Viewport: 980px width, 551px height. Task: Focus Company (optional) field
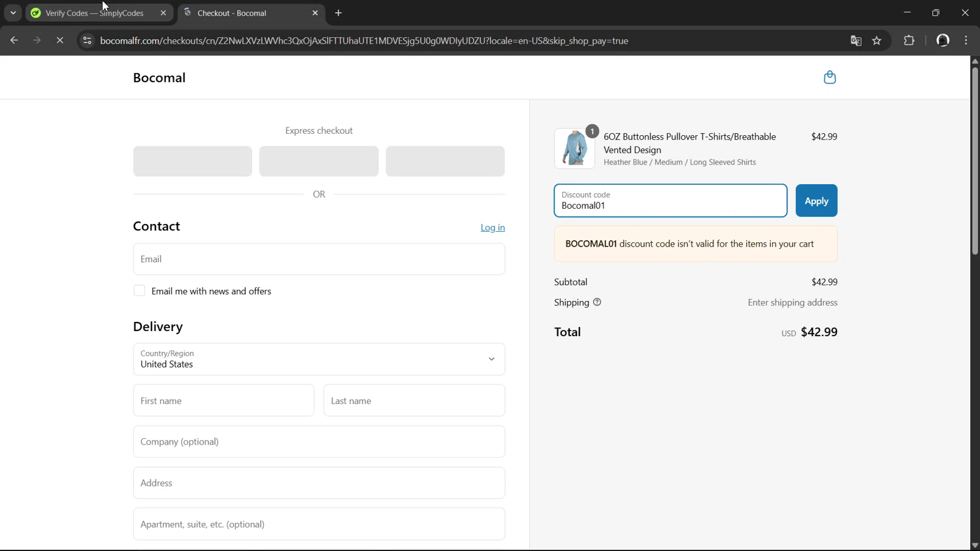point(319,441)
